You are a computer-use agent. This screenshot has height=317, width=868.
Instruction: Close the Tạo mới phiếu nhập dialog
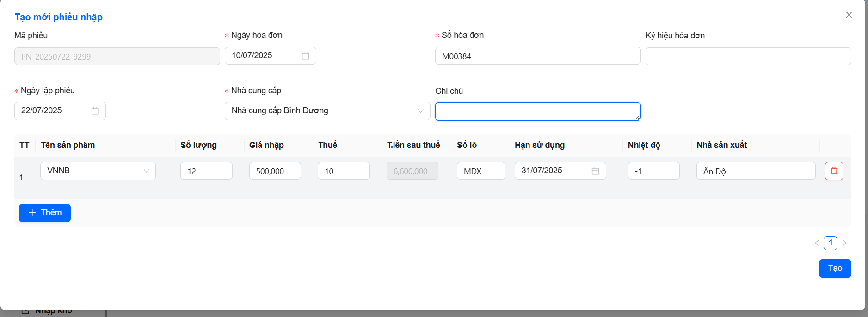(x=849, y=15)
